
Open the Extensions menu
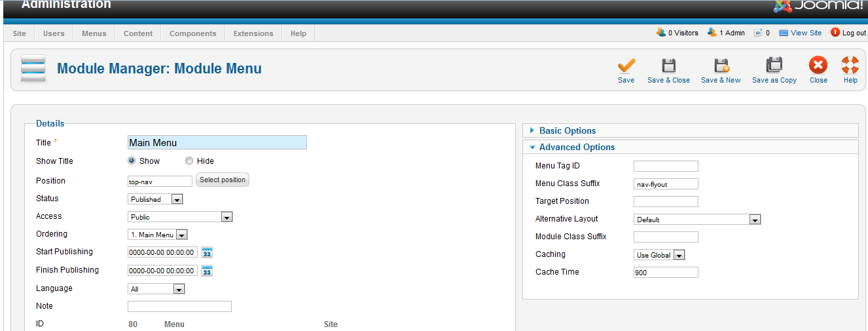point(253,33)
